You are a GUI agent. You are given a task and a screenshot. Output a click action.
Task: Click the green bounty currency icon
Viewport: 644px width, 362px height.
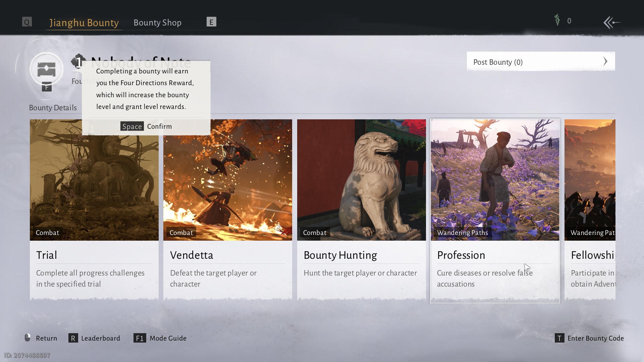tap(557, 20)
